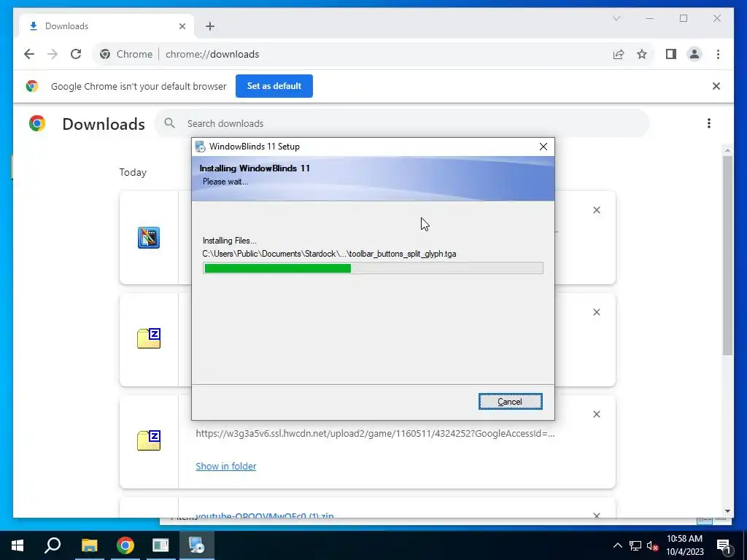This screenshot has width=747, height=560.
Task: Open Chrome three-dot menu
Action: (x=718, y=54)
